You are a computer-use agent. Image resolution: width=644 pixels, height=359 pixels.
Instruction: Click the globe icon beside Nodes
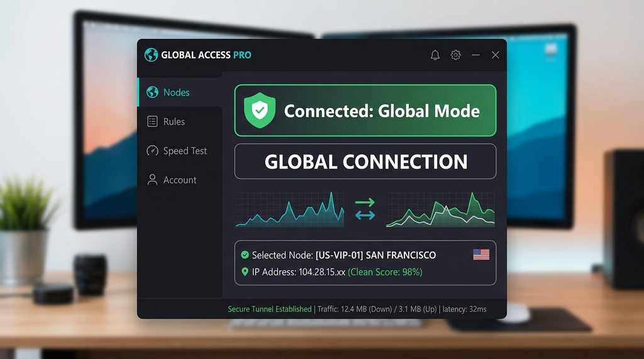[x=152, y=92]
